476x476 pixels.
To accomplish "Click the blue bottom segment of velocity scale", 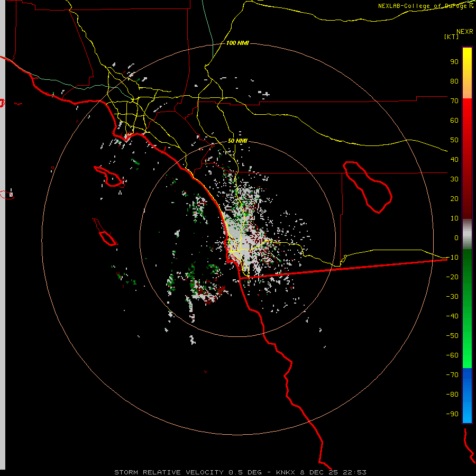I will (467, 396).
